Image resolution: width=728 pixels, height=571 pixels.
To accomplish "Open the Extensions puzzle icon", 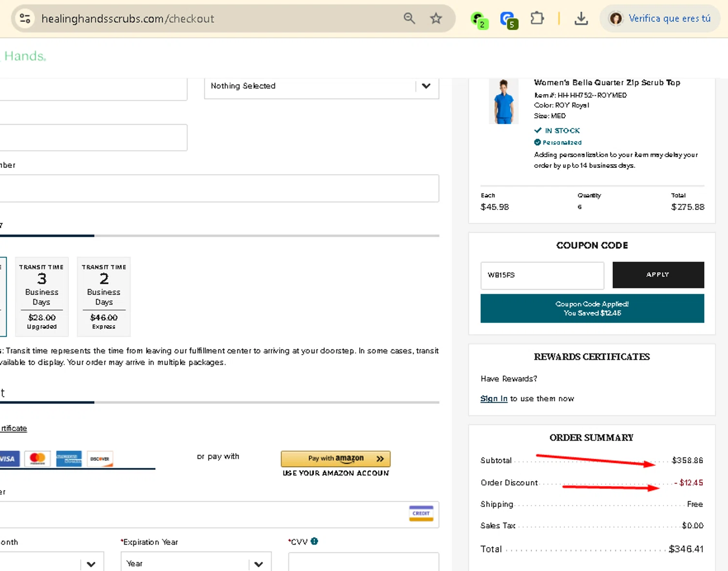I will pyautogui.click(x=537, y=18).
